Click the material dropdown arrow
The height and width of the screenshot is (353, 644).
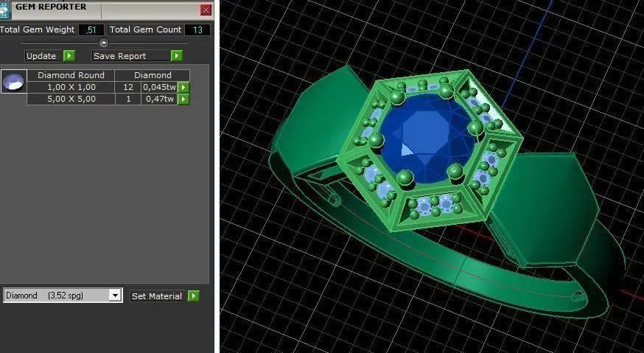(x=115, y=296)
